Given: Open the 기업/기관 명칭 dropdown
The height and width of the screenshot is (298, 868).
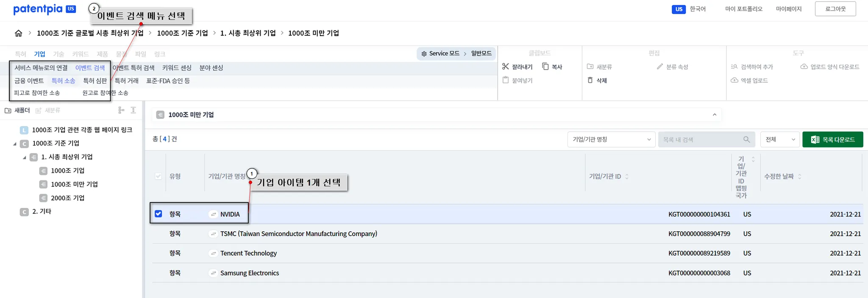Looking at the screenshot, I should point(611,140).
